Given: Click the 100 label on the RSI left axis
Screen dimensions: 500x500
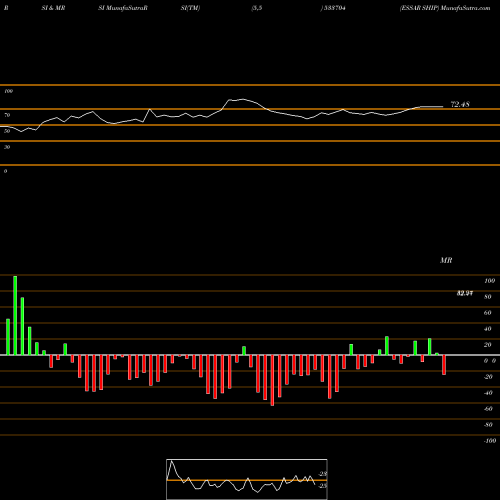Looking at the screenshot, I should click(x=8, y=91).
